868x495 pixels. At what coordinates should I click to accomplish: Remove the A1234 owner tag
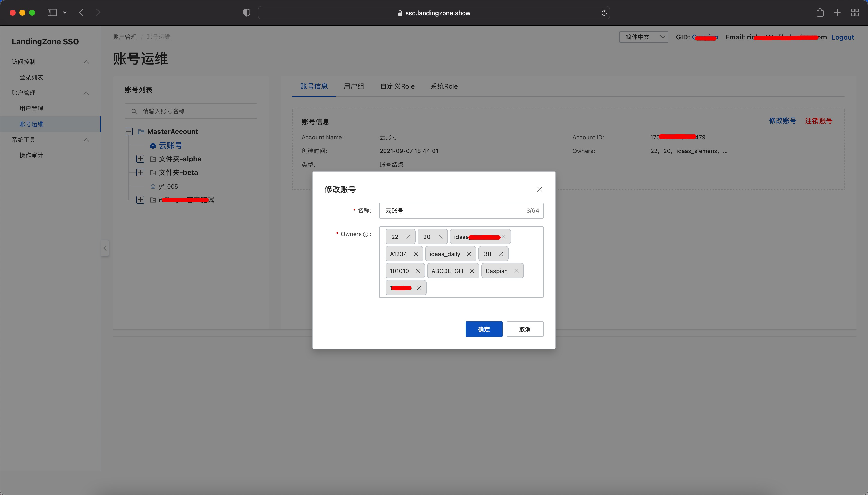pyautogui.click(x=416, y=254)
